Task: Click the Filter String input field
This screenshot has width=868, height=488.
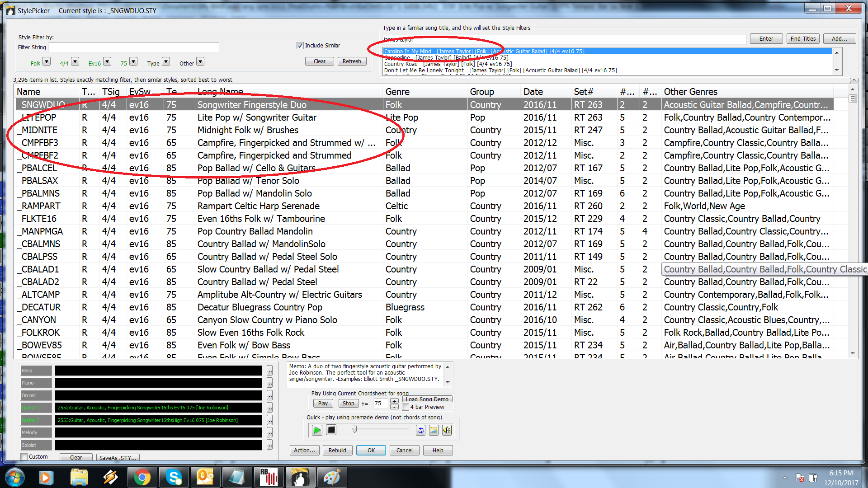Action: pos(134,47)
